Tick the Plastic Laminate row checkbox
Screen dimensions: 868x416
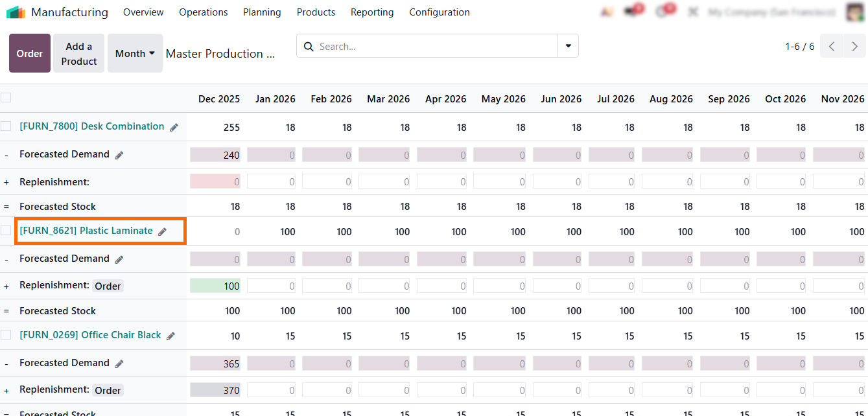pos(6,231)
